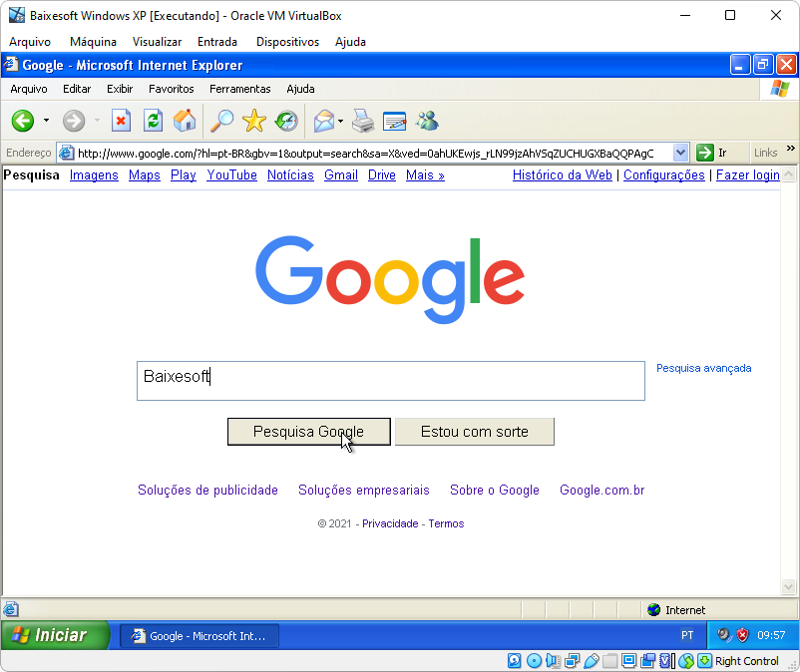Click the Edit page toolbar icon
800x672 pixels.
click(x=394, y=122)
